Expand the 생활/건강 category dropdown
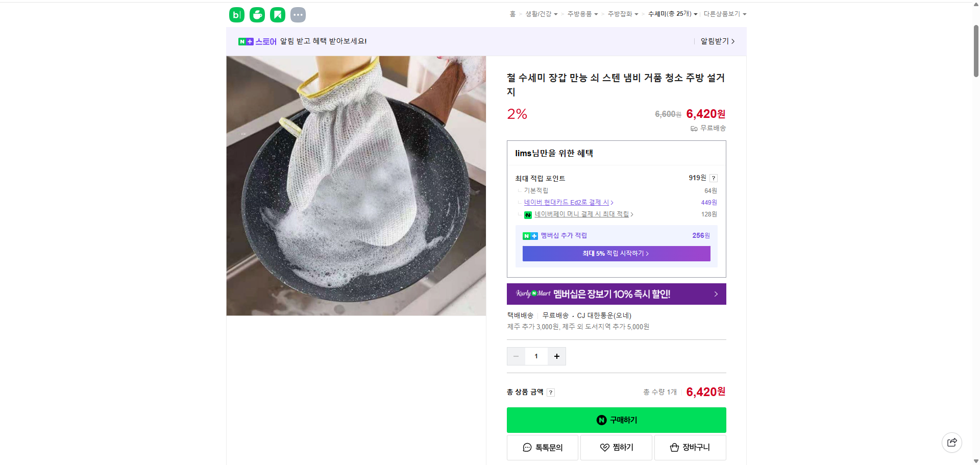This screenshot has width=980, height=465. [x=542, y=14]
